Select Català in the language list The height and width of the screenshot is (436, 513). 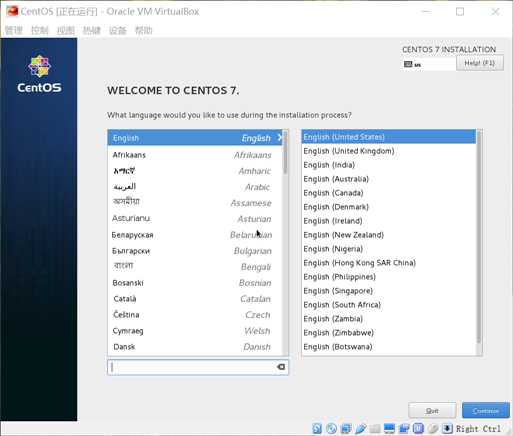click(195, 299)
